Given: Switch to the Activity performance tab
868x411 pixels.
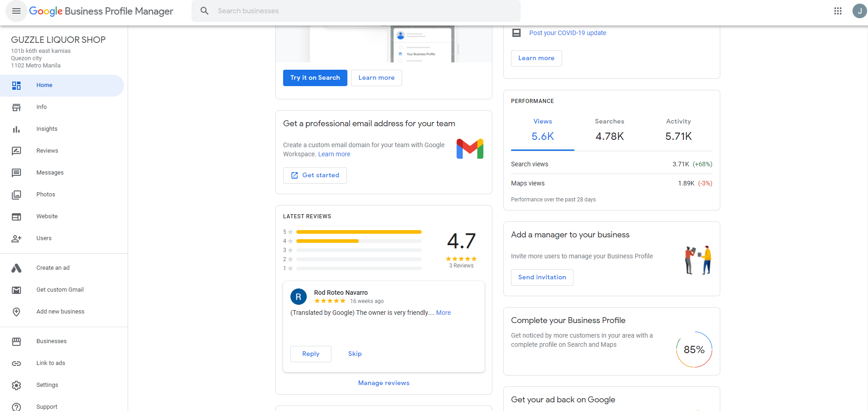Looking at the screenshot, I should [678, 130].
